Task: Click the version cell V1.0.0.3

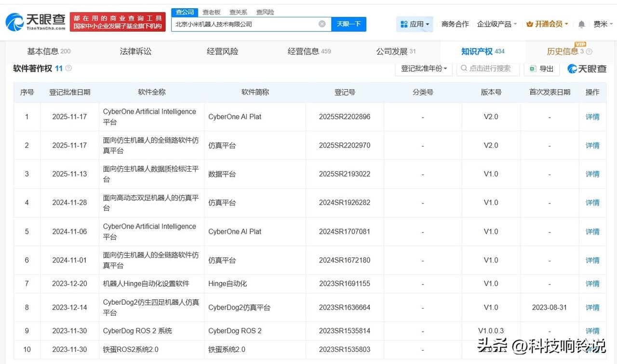Action: [x=491, y=331]
